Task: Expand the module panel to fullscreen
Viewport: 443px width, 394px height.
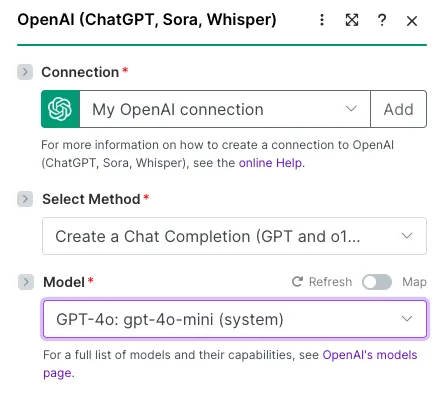Action: pos(352,20)
